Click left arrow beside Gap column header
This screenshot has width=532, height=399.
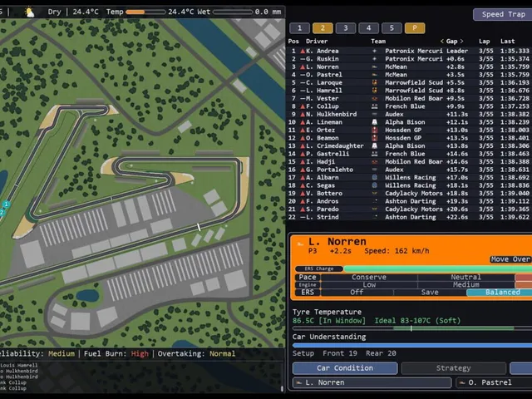441,42
